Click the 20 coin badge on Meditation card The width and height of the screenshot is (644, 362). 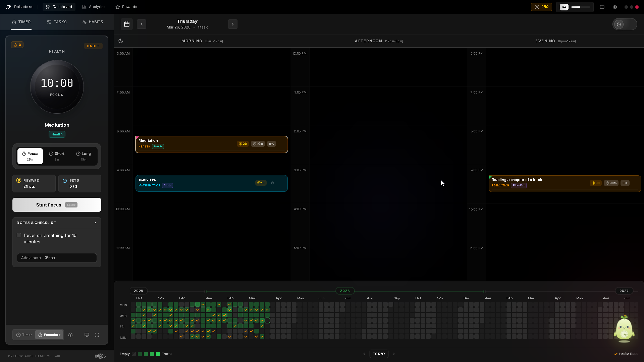click(x=243, y=144)
